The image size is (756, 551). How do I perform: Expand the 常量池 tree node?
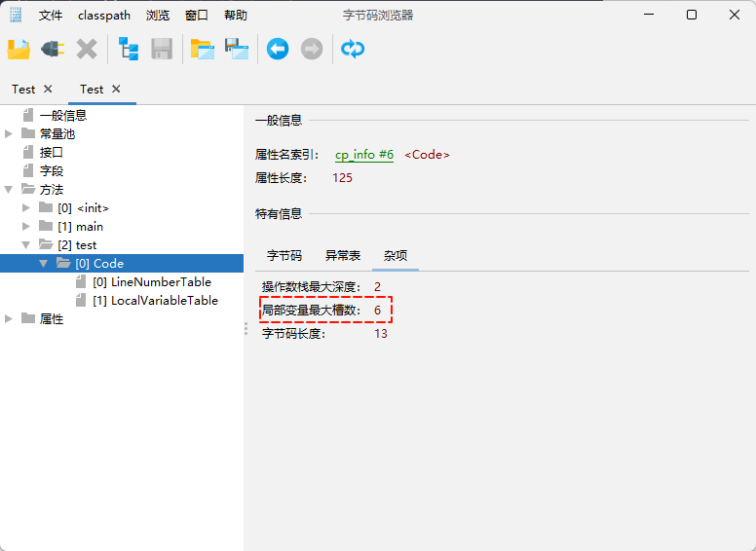(x=9, y=134)
